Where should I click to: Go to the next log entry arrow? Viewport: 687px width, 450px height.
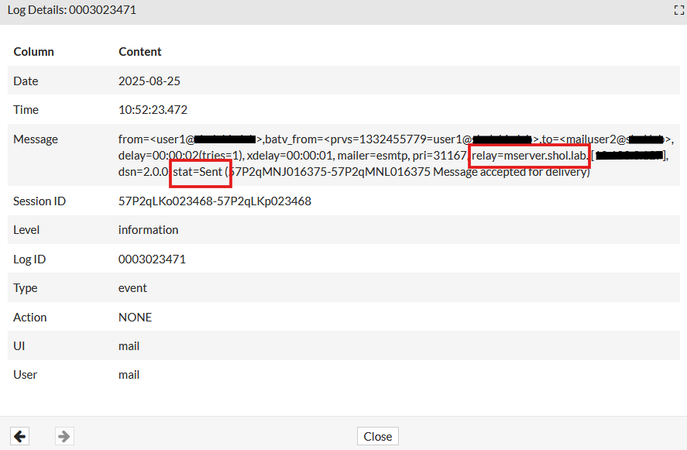63,436
